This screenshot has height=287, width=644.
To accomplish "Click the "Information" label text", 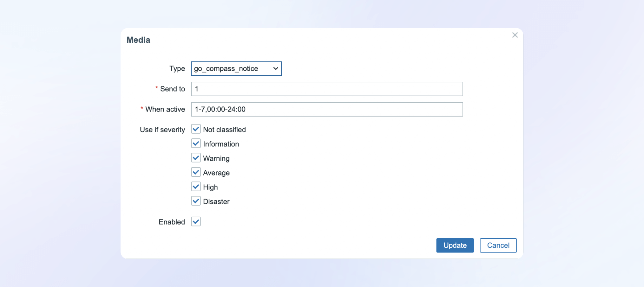I will tap(221, 144).
